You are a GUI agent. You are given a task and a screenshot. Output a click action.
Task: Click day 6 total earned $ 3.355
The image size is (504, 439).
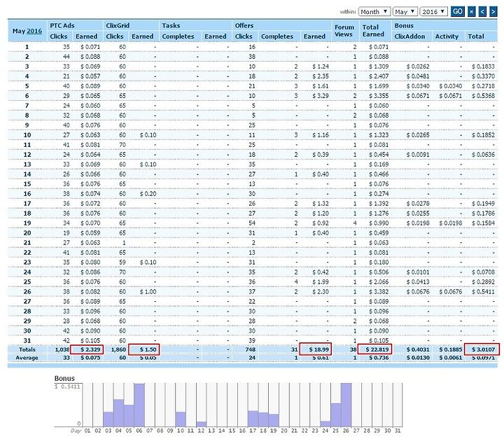click(379, 96)
